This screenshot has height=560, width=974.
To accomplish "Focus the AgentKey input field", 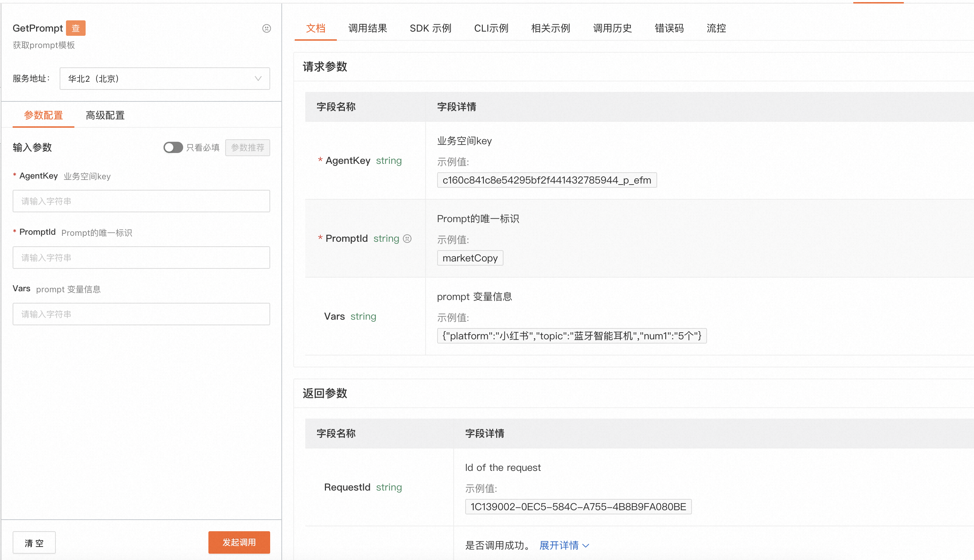I will pos(141,201).
